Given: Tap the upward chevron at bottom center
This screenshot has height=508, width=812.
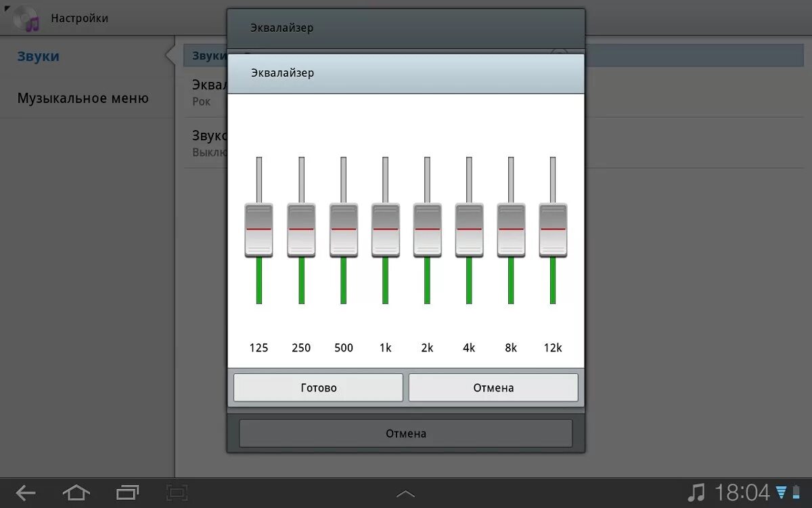Looking at the screenshot, I should pyautogui.click(x=405, y=493).
